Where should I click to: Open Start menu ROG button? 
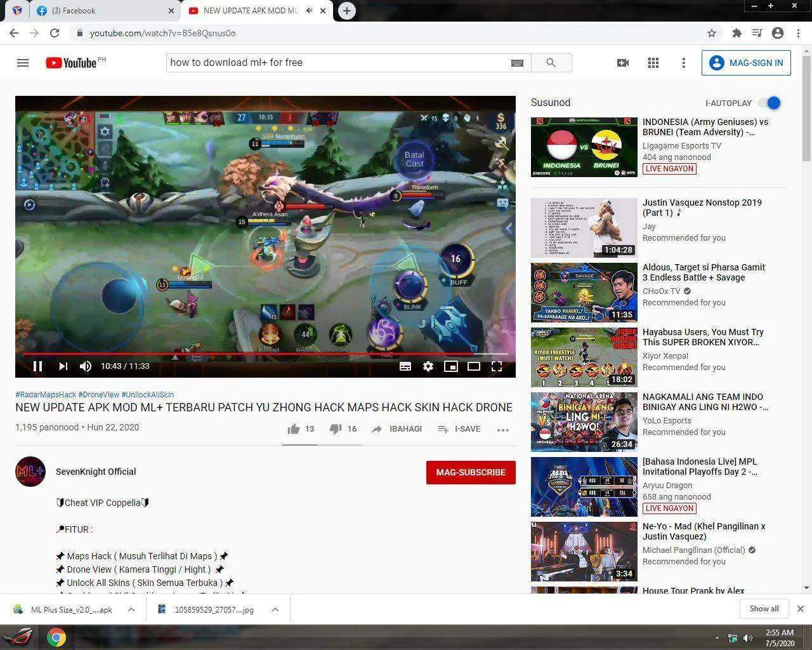(20, 637)
